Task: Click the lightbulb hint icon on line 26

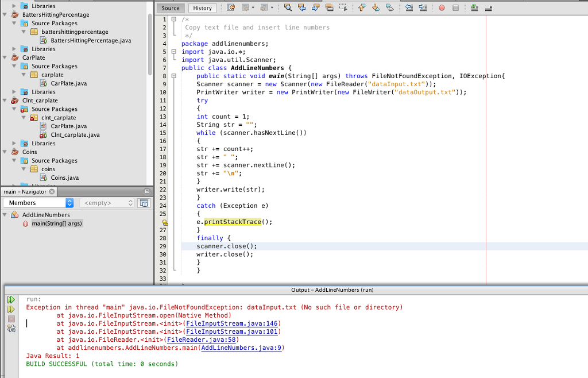Action: coord(165,222)
